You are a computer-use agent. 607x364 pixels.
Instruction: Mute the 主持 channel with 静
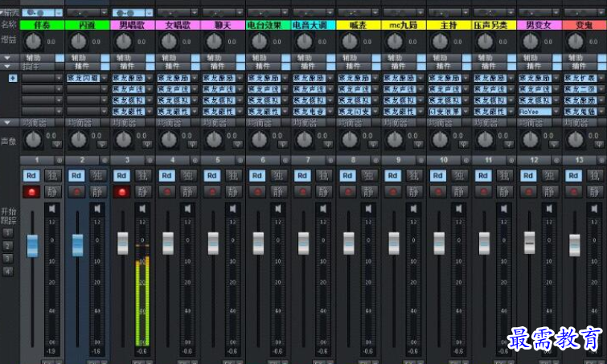click(x=459, y=191)
